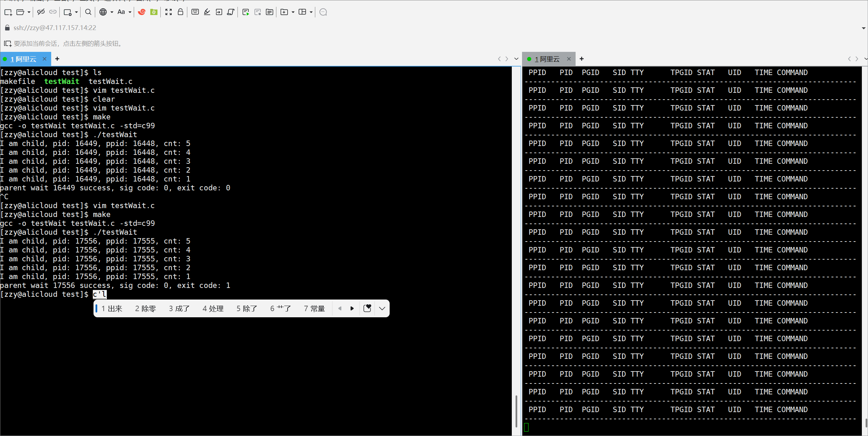Click the speech bubble help icon
This screenshot has width=868, height=436.
(x=323, y=12)
